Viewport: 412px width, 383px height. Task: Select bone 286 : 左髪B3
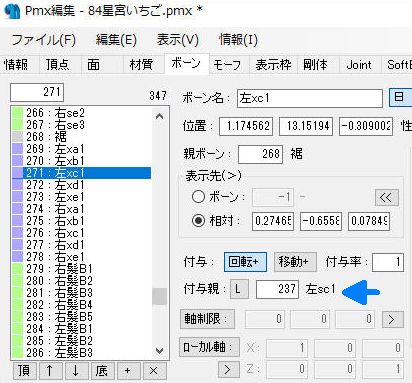pos(82,353)
